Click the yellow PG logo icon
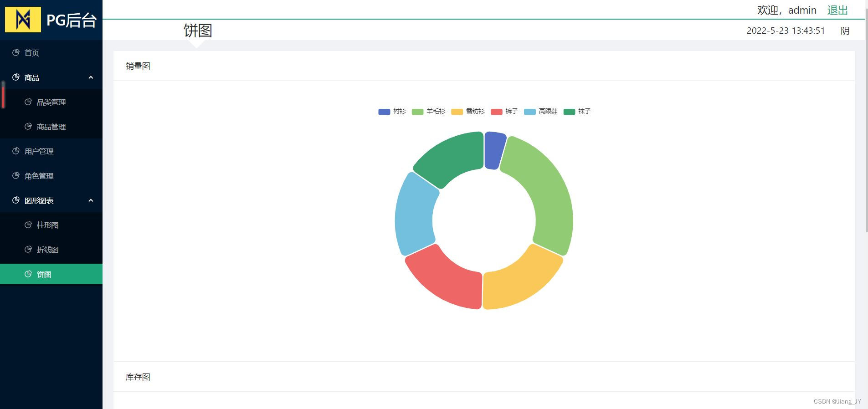This screenshot has width=868, height=409. point(23,19)
